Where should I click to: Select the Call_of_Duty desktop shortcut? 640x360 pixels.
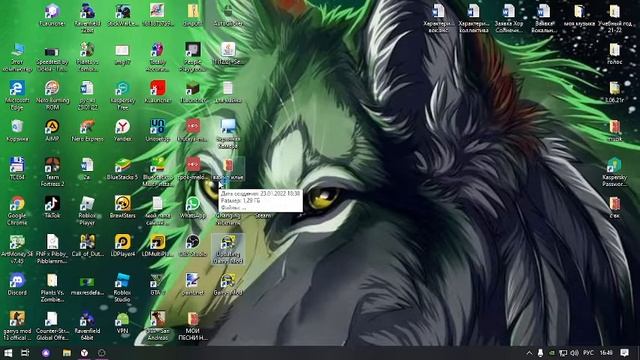point(87,245)
